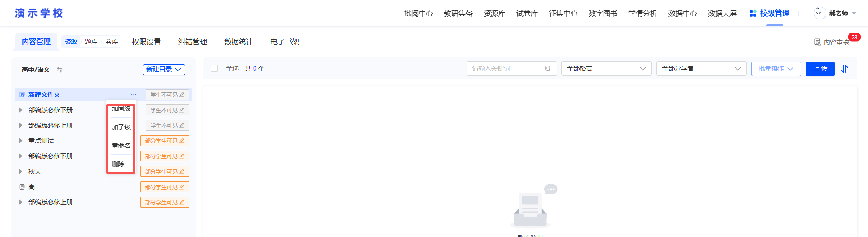Viewport: 868px width, 237px height.
Task: Toggle 部分学生可见 tag for 秋天 folder
Action: (165, 172)
